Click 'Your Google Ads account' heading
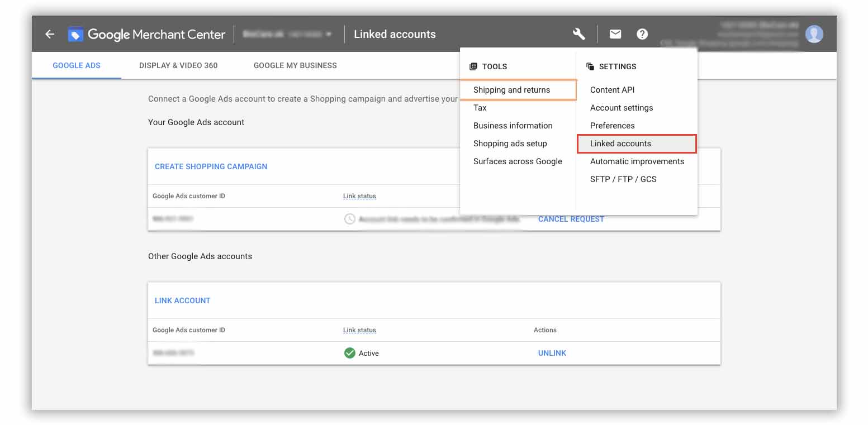This screenshot has height=425, width=868. pyautogui.click(x=196, y=122)
